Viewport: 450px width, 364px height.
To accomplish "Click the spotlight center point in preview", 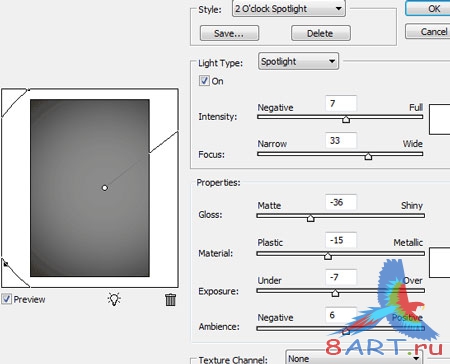I will click(x=105, y=188).
